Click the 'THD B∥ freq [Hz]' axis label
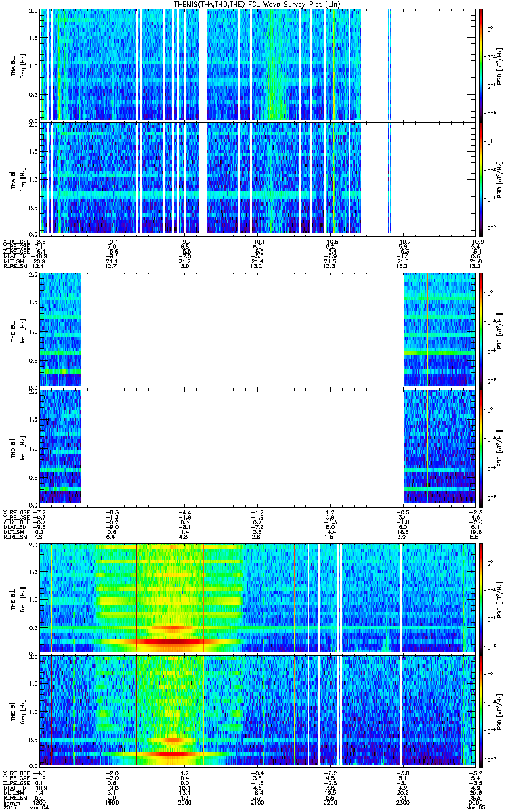The width and height of the screenshot is (508, 812). 17,447
